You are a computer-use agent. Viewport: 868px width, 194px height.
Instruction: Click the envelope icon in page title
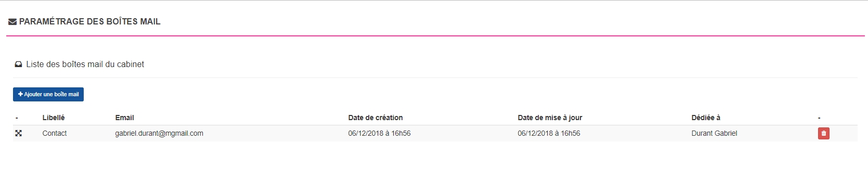pyautogui.click(x=12, y=22)
